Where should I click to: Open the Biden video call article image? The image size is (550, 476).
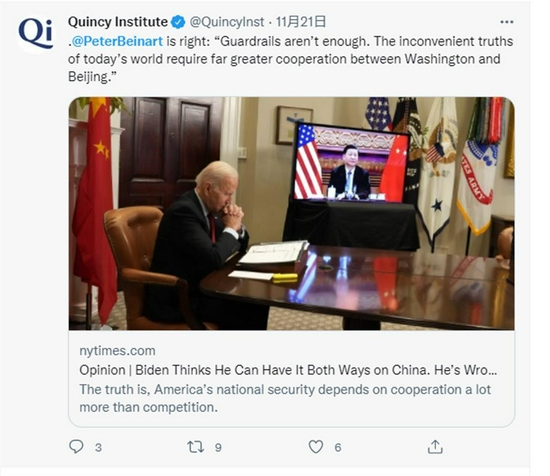(x=291, y=213)
